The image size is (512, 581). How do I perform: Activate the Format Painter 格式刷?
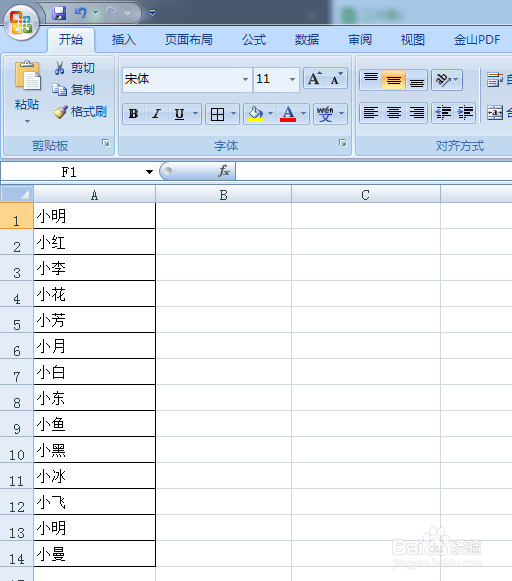point(79,112)
